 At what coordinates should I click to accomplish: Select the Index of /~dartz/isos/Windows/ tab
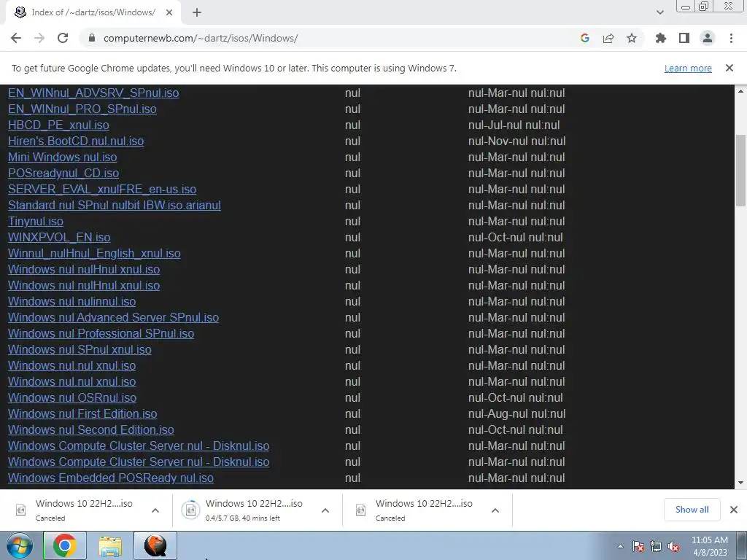coord(93,13)
